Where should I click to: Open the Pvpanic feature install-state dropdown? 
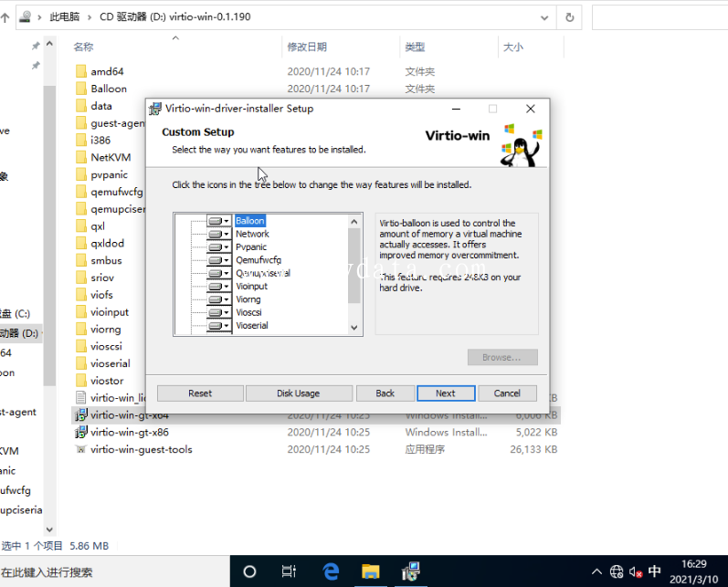pos(219,246)
